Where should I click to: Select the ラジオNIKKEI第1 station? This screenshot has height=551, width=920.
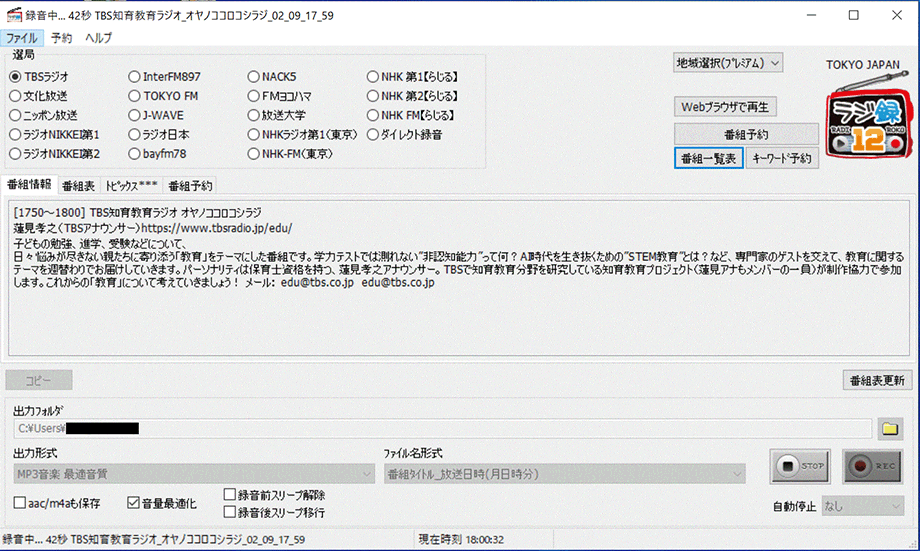pos(55,134)
